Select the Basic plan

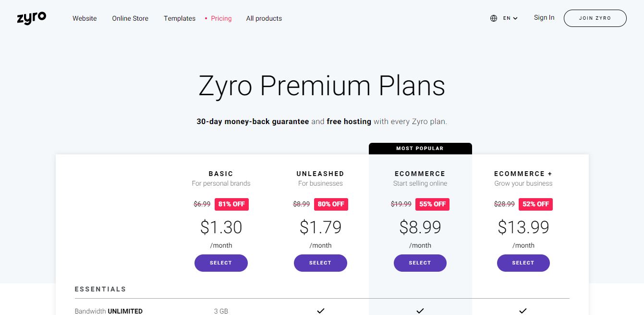tap(221, 263)
